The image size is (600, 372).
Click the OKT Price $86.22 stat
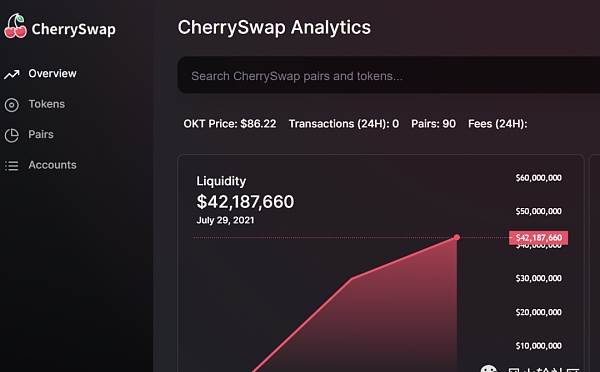pyautogui.click(x=230, y=124)
